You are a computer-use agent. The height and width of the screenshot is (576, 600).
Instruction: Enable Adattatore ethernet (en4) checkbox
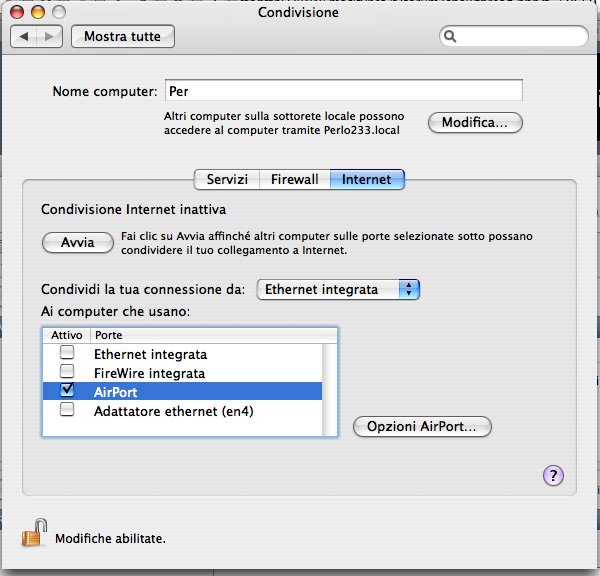pos(67,410)
